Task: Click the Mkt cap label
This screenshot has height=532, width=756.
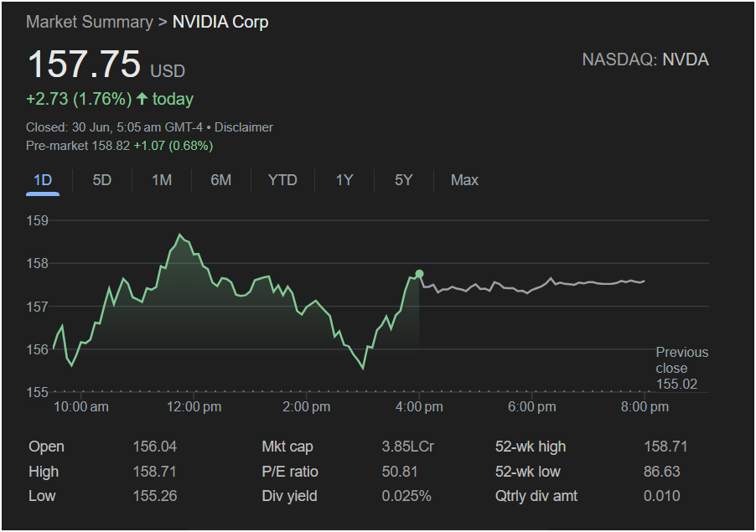Action: point(287,447)
